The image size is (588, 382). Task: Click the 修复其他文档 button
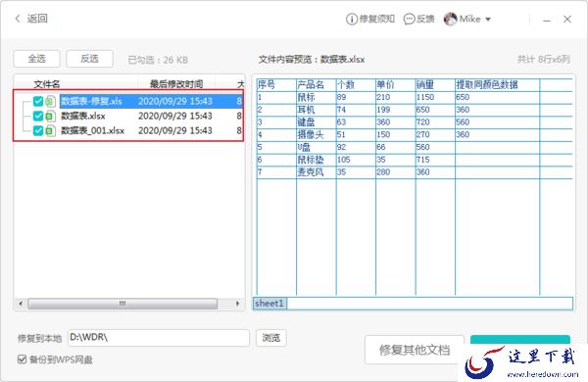tap(415, 350)
